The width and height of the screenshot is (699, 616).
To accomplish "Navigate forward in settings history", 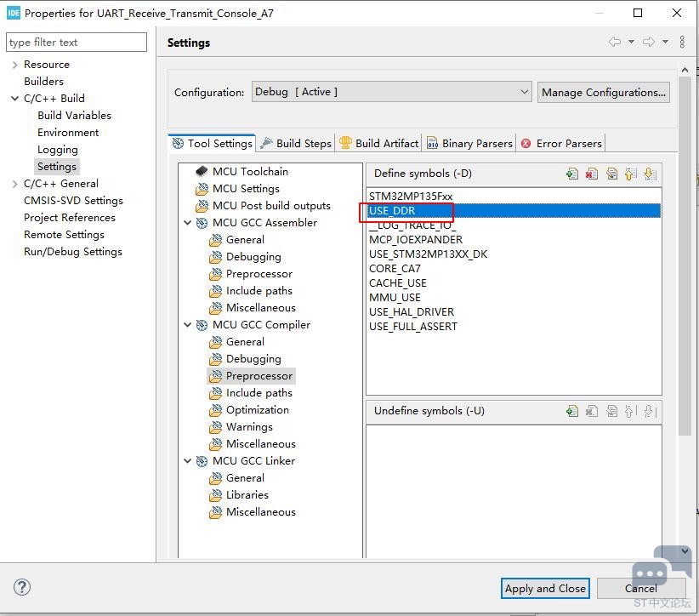I will (649, 42).
